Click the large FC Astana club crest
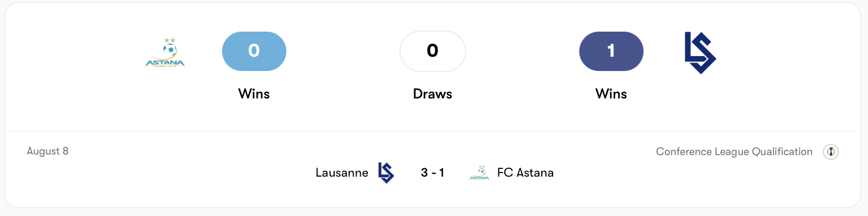The image size is (868, 216). pyautogui.click(x=165, y=53)
